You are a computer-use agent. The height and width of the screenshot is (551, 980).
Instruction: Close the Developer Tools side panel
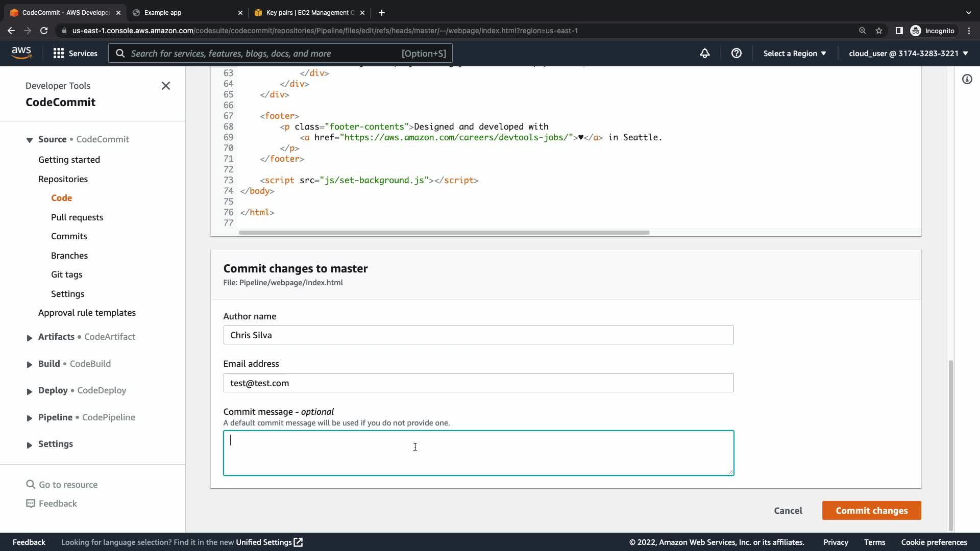(166, 86)
